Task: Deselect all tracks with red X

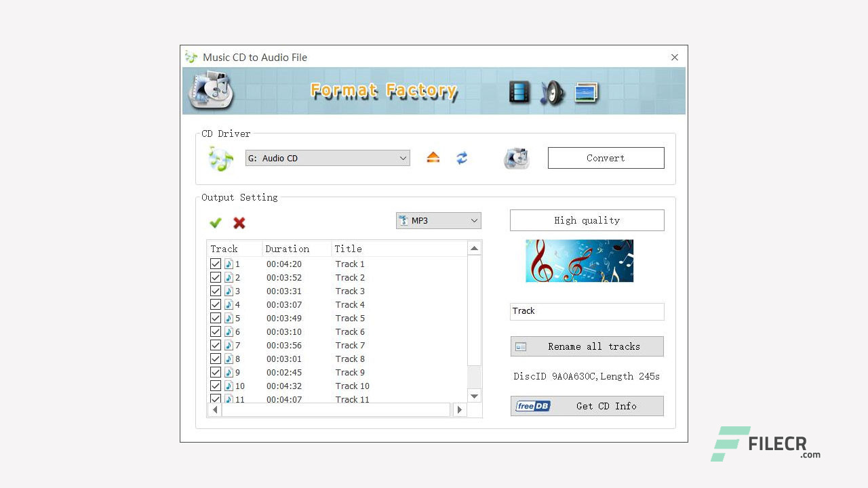Action: pyautogui.click(x=239, y=222)
